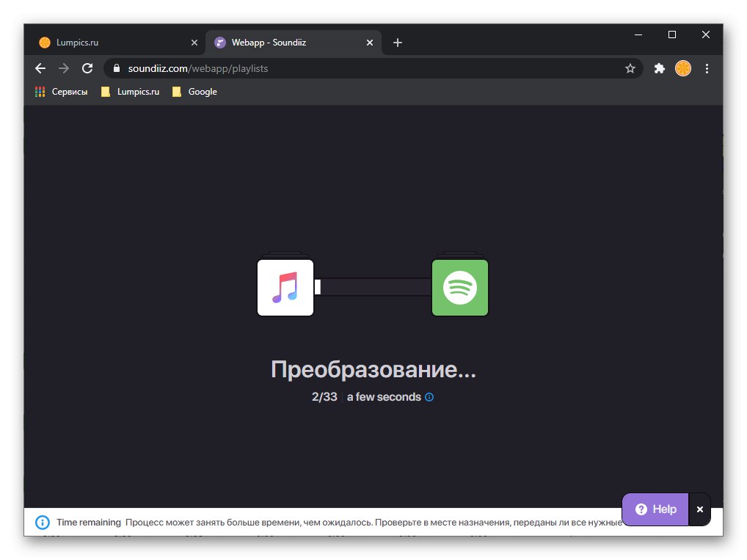Dismiss the Help widget with its X
The image size is (747, 560).
pyautogui.click(x=700, y=509)
